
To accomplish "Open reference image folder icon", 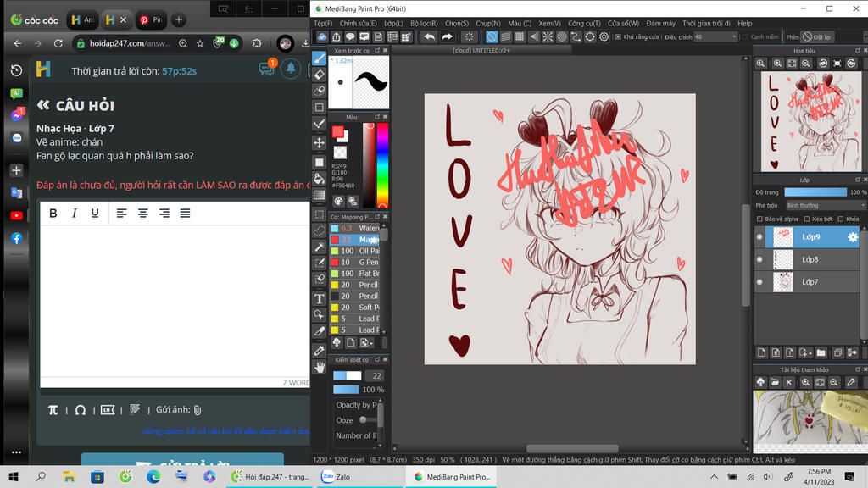I will click(x=775, y=382).
